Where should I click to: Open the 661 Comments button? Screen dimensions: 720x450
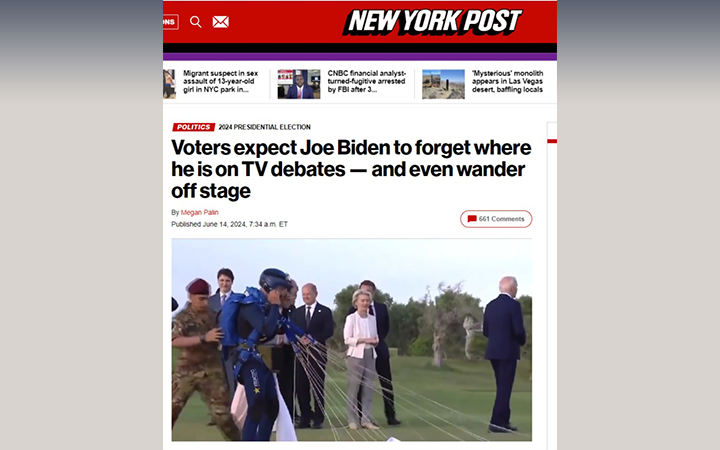click(x=496, y=219)
